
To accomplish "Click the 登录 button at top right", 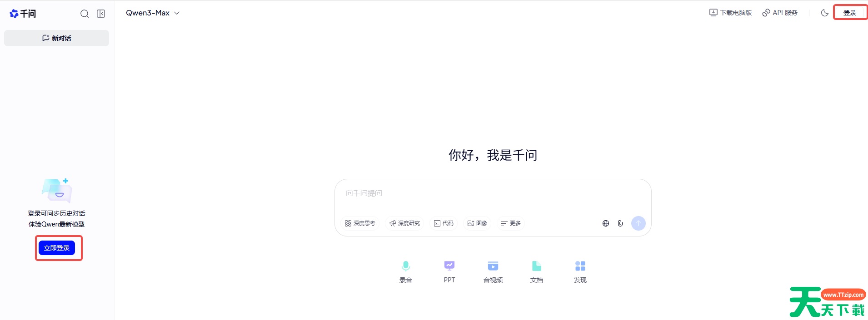I will pos(850,13).
